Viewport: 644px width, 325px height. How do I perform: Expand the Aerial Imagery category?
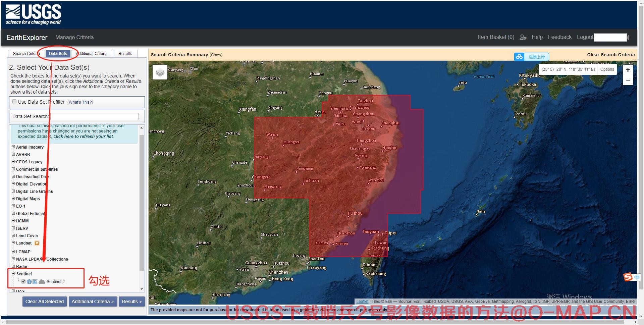13,147
